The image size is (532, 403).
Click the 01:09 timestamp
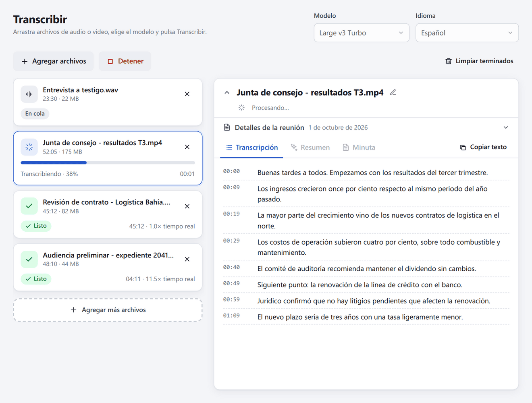tap(231, 316)
